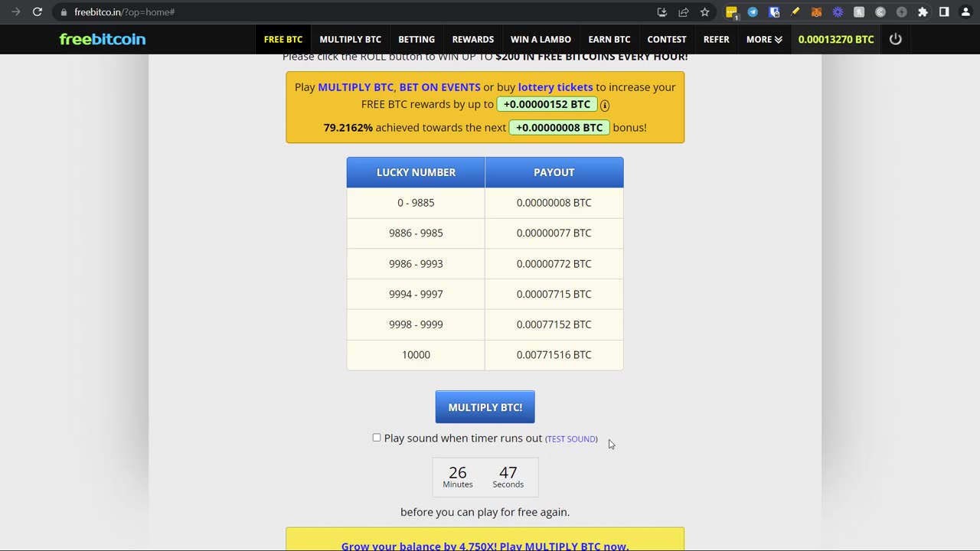The image size is (980, 551).
Task: Click info icon beside reward badge
Action: click(605, 106)
